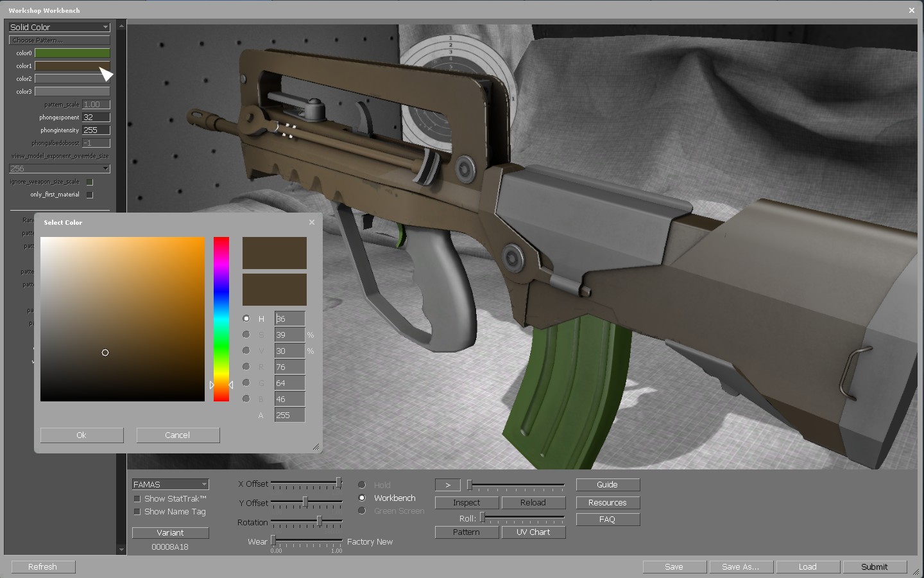
Task: Confirm color with Ok button
Action: click(81, 435)
